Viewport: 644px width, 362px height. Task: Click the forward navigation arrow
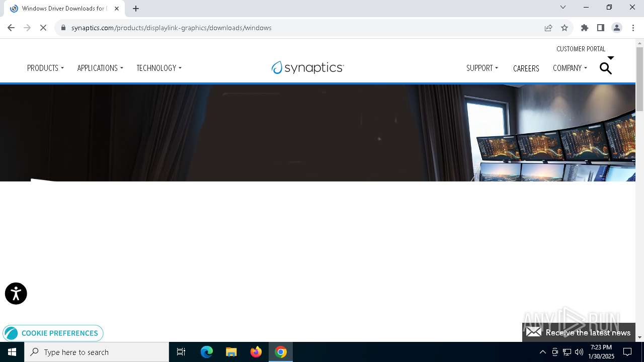pyautogui.click(x=27, y=28)
